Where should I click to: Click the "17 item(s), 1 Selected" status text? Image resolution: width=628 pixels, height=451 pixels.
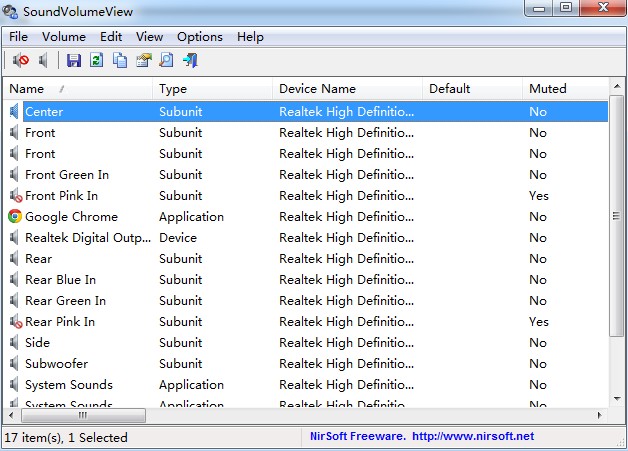66,437
